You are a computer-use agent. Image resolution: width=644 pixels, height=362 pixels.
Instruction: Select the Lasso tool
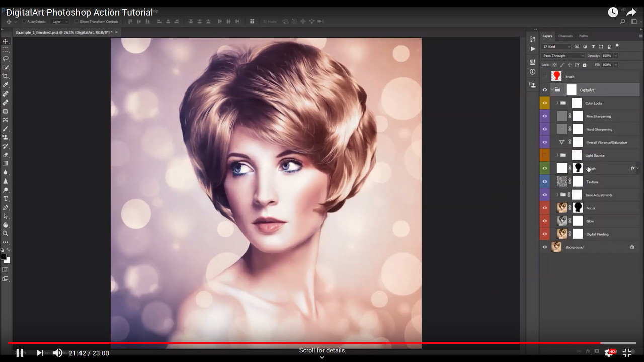(x=6, y=58)
